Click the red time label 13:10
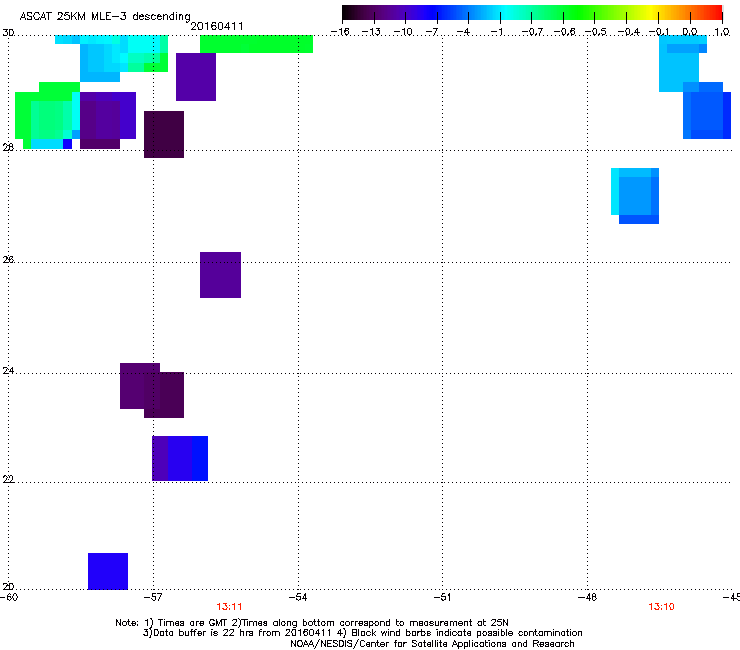This screenshot has width=740, height=650. click(x=661, y=607)
